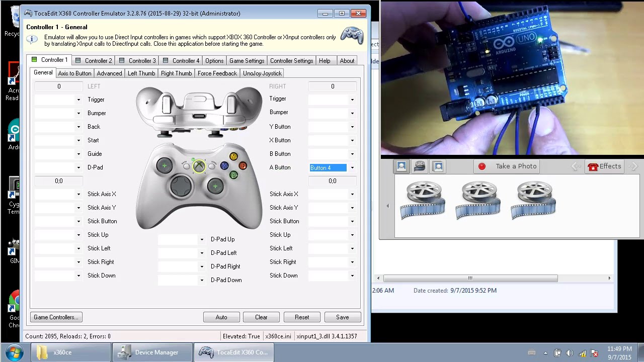The height and width of the screenshot is (362, 644).
Task: Collapse thumbnail strip with left arrow
Action: [x=387, y=206]
